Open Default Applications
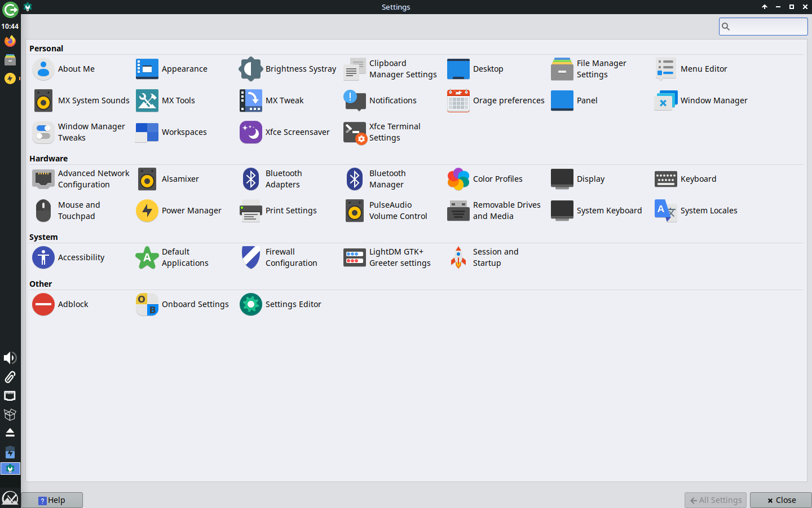Image resolution: width=812 pixels, height=508 pixels. pyautogui.click(x=173, y=257)
